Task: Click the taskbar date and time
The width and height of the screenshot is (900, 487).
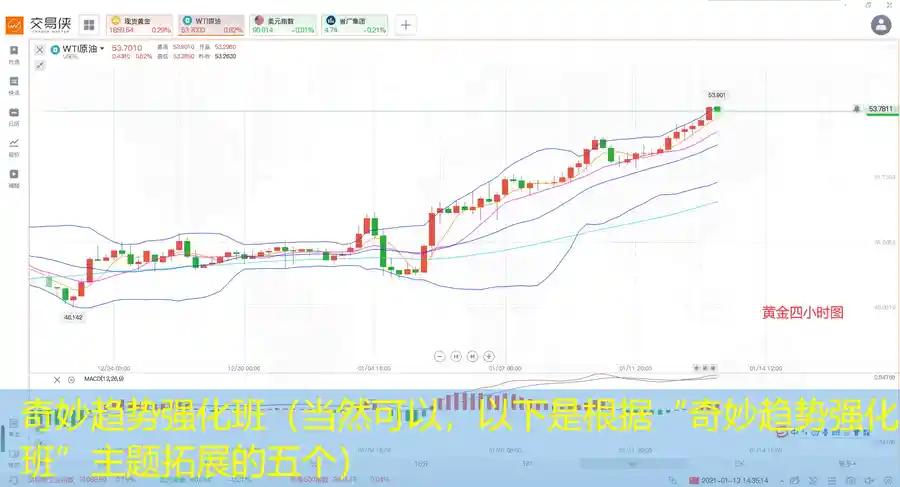Action: pos(735,480)
